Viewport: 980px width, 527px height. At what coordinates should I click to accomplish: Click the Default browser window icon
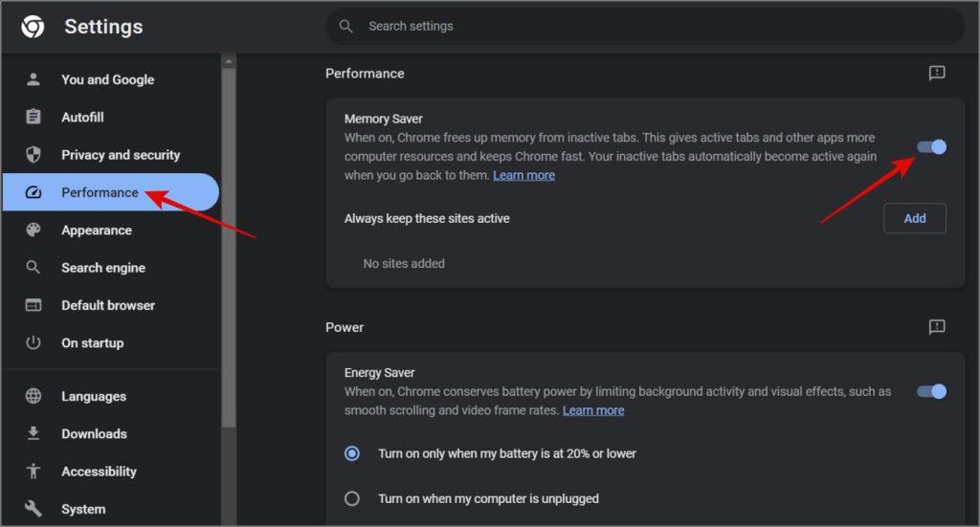(33, 305)
